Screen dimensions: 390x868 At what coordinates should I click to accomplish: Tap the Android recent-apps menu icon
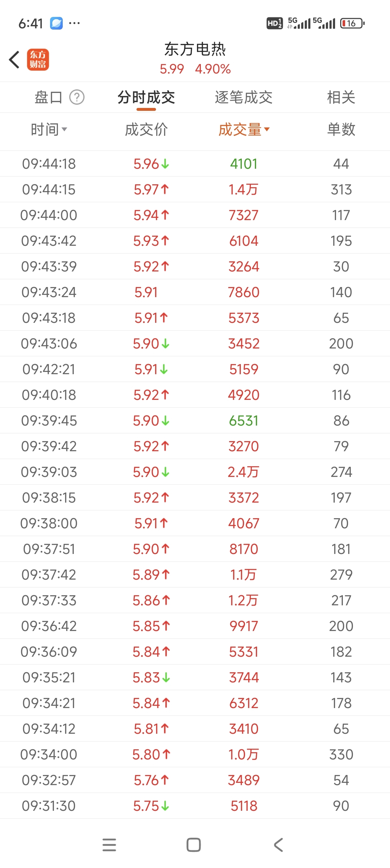(109, 844)
